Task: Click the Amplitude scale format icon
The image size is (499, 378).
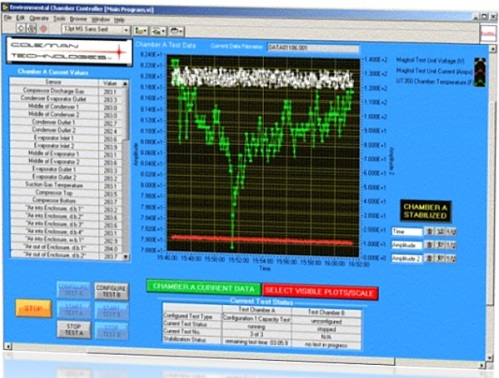Action: click(x=451, y=245)
